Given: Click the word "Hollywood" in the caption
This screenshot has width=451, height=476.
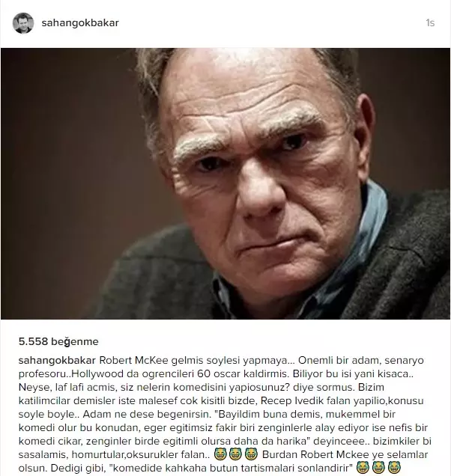Looking at the screenshot, I should coord(98,373).
